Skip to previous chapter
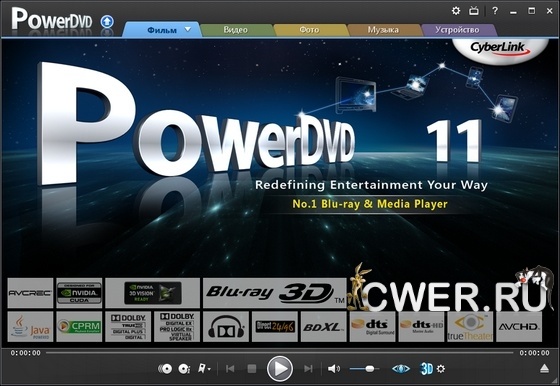This screenshot has height=386, width=560. pyautogui.click(x=230, y=369)
